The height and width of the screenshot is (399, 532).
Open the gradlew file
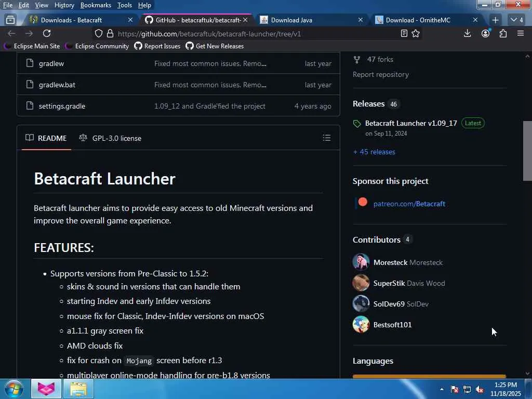(51, 63)
